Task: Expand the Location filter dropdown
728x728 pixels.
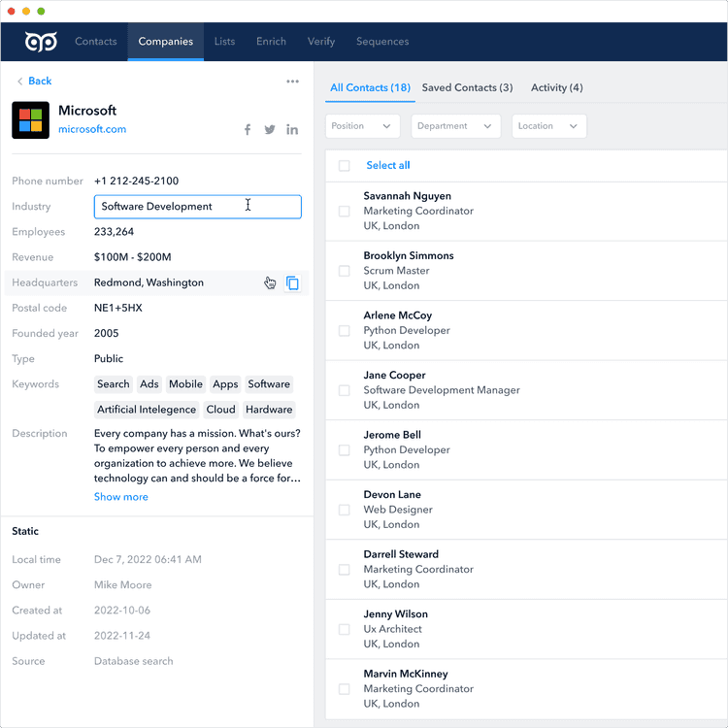Action: [548, 126]
